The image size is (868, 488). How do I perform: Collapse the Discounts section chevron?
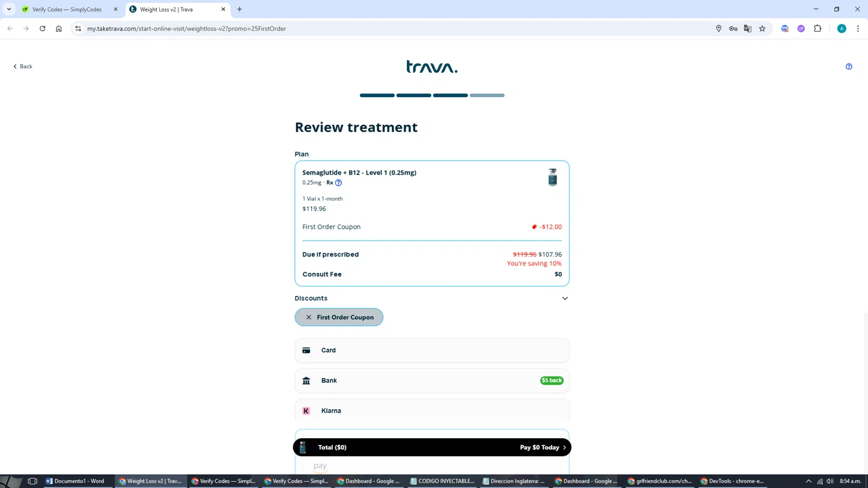pyautogui.click(x=565, y=298)
